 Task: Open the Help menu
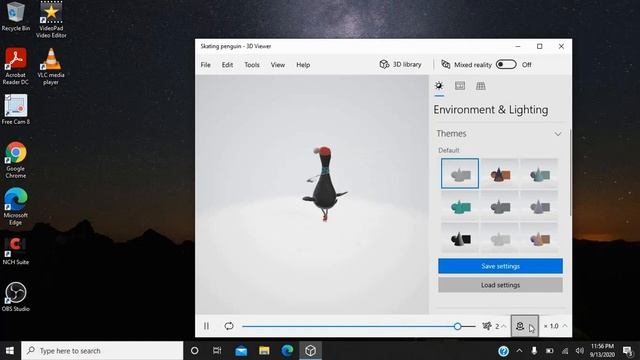pos(303,65)
